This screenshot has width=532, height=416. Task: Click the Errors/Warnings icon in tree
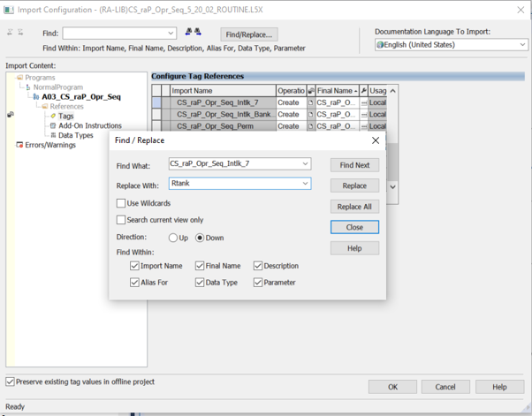(19, 145)
